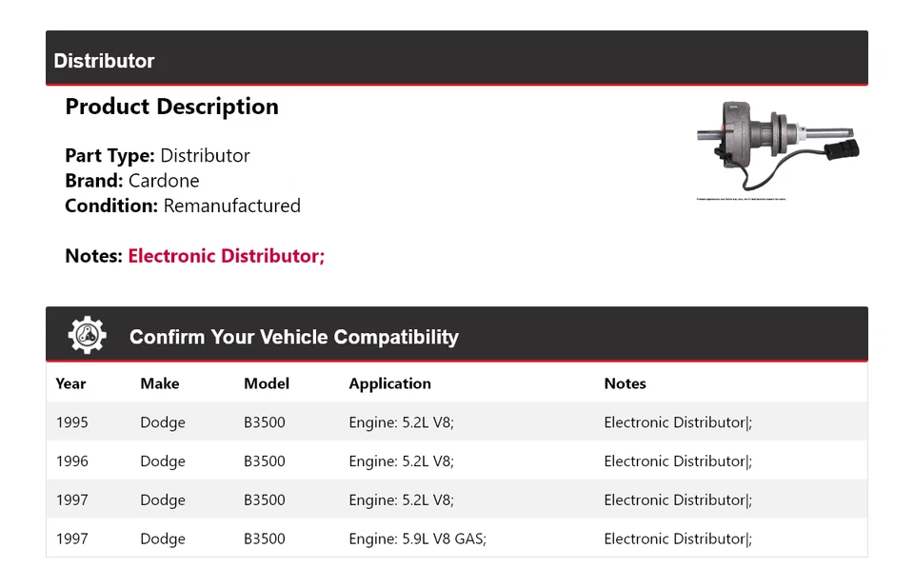
Task: Click the gear icon in compatibility header
Action: [x=88, y=336]
